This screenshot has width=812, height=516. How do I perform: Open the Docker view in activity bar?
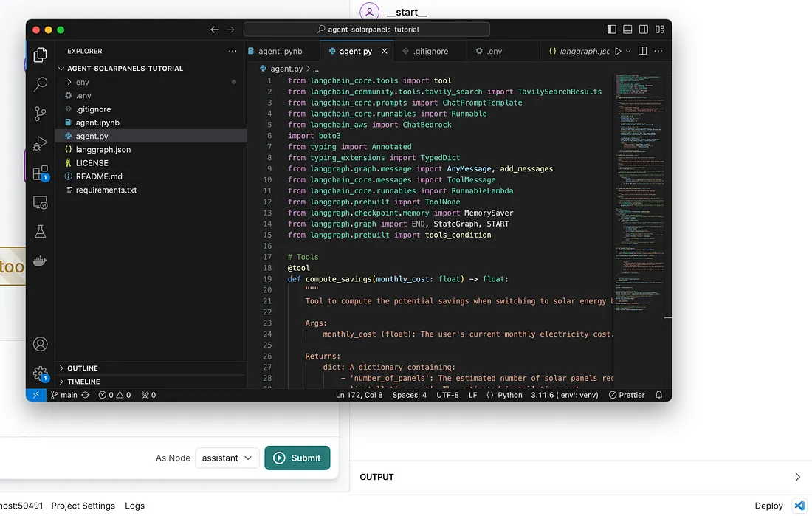click(41, 261)
